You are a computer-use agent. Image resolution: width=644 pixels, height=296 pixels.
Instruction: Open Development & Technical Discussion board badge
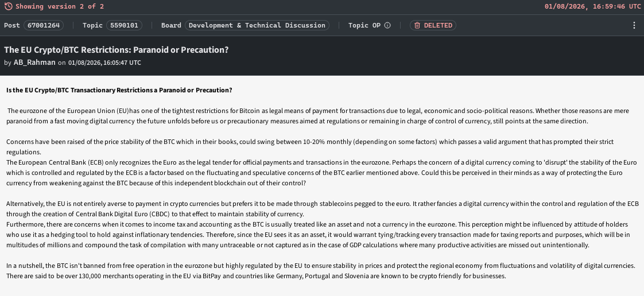257,25
